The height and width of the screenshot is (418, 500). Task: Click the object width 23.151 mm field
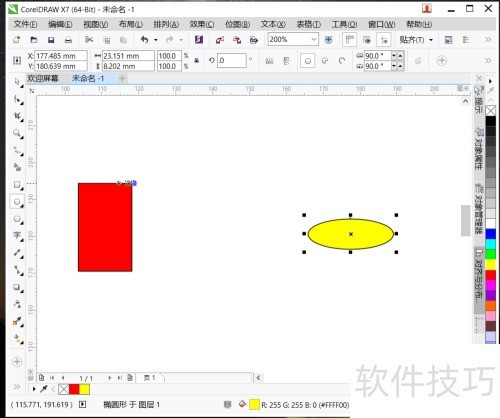coord(128,56)
